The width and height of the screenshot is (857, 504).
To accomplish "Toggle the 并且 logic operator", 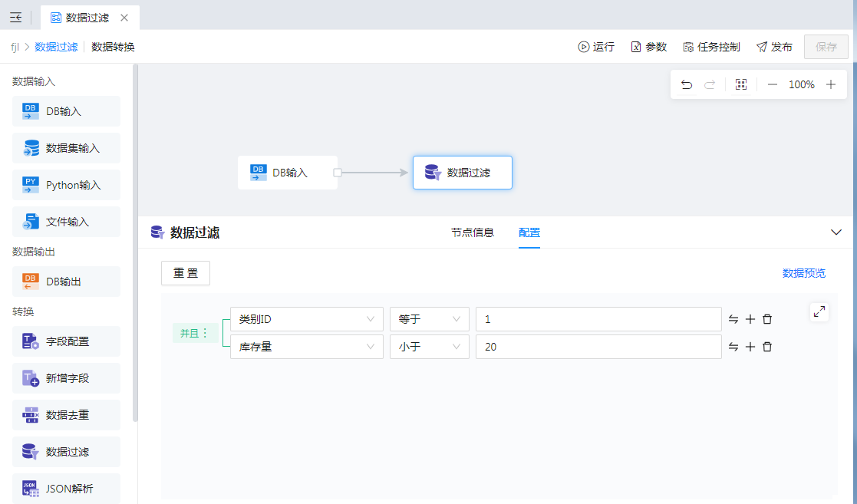I will coord(193,333).
